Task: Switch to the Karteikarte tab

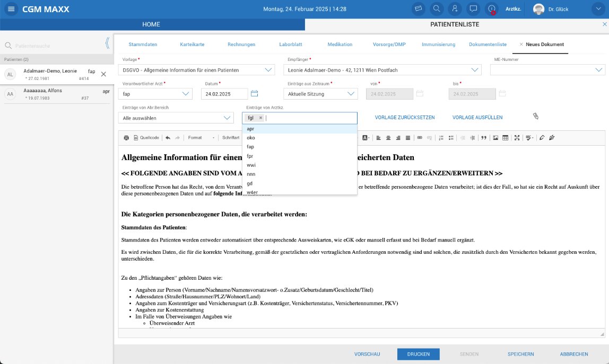Action: tap(192, 45)
